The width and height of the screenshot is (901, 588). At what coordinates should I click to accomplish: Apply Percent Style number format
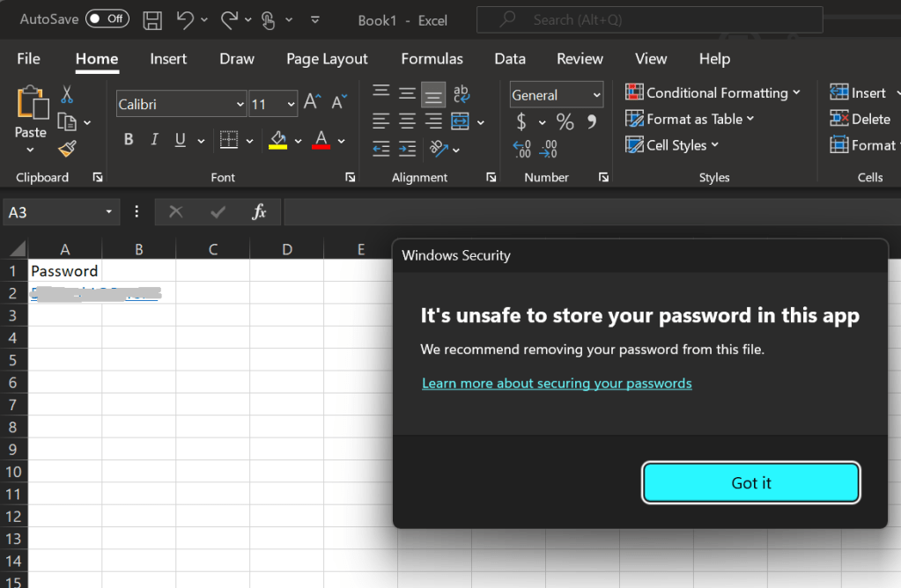[x=565, y=121]
